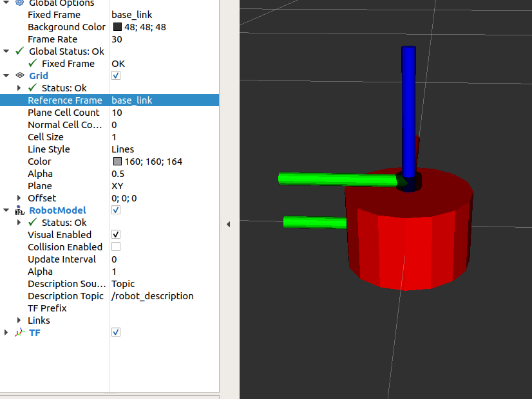Uncheck Visual Enabled

116,234
